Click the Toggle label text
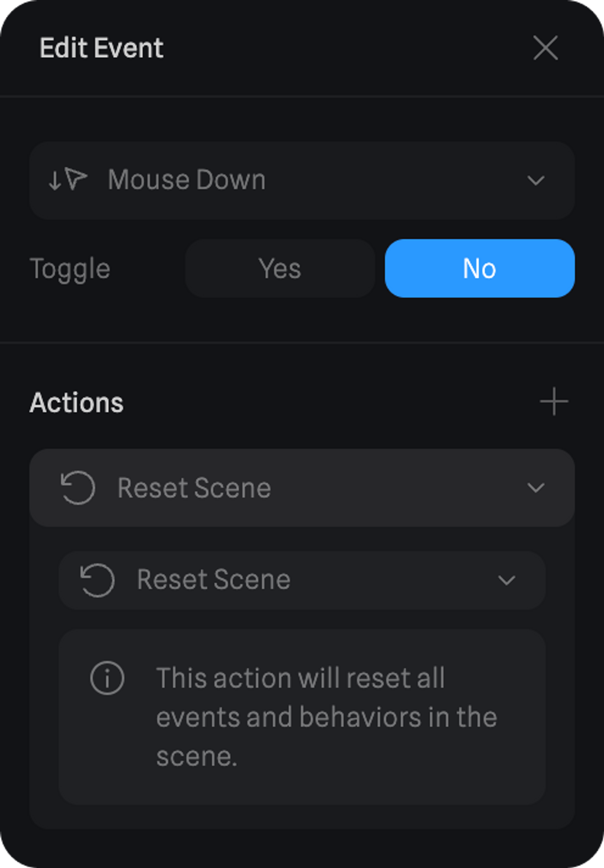 (70, 269)
